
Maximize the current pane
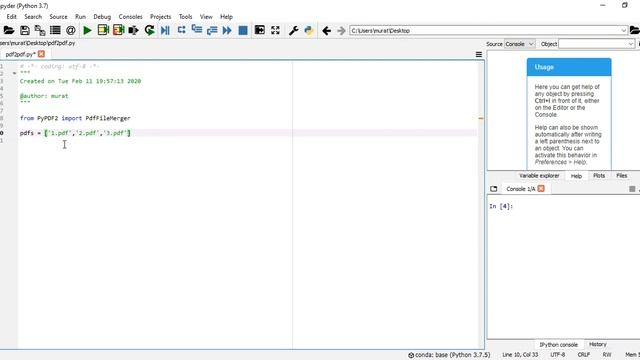[x=260, y=30]
